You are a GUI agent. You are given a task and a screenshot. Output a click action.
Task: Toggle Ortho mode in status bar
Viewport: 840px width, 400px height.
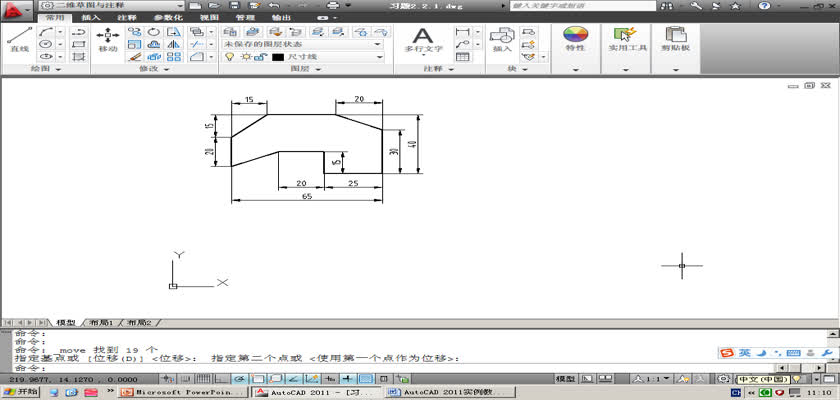point(222,379)
